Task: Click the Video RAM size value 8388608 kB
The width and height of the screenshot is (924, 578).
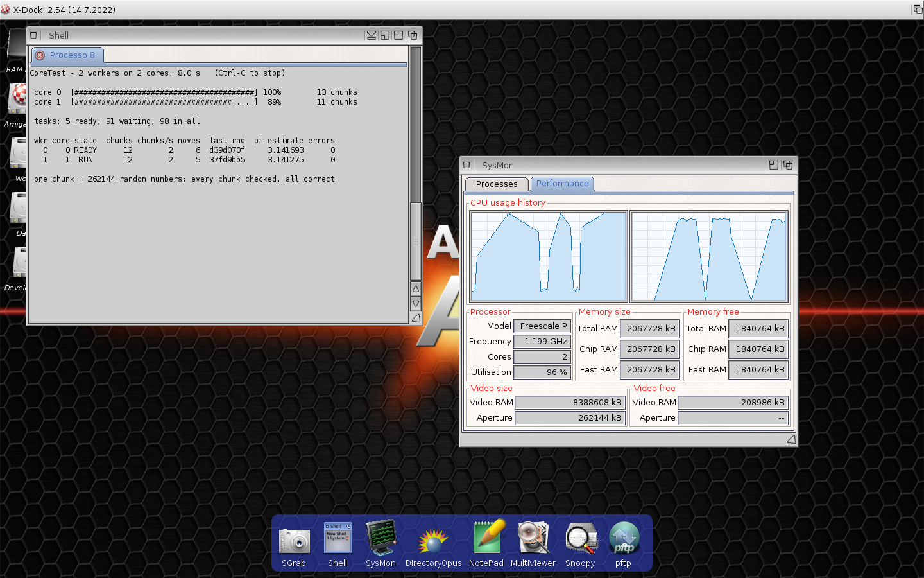Action: click(x=570, y=403)
